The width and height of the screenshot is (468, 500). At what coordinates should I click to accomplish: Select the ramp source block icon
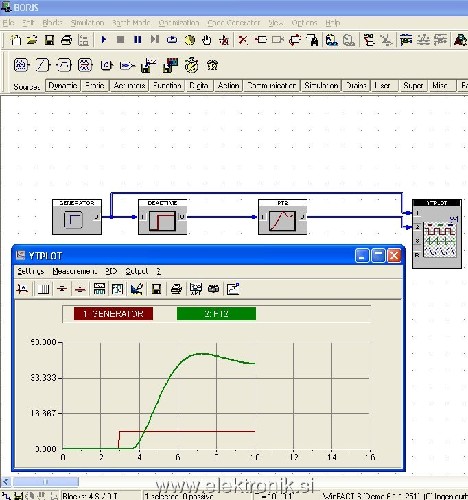click(43, 65)
